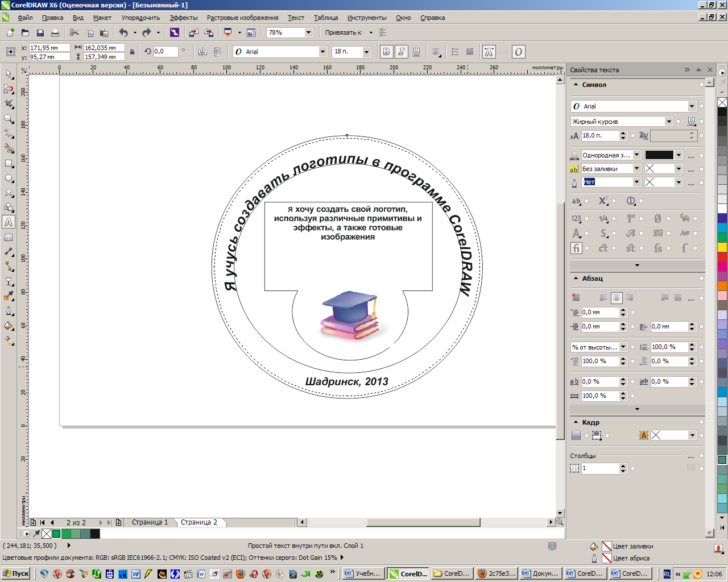
Task: Click the New document icon
Action: pos(10,32)
